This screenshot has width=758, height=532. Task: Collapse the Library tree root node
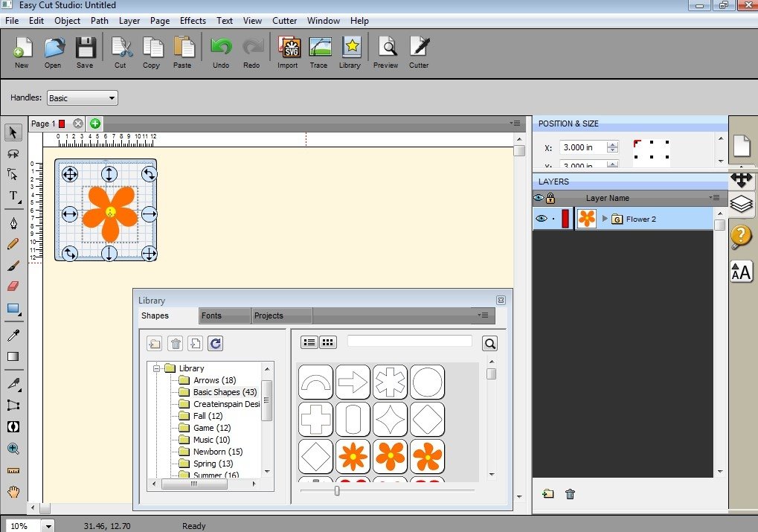[x=157, y=368]
